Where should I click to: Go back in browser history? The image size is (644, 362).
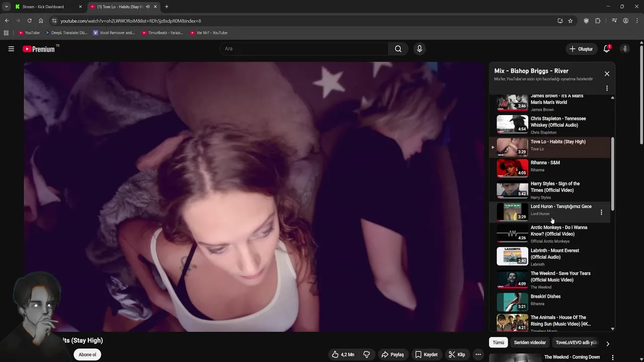pyautogui.click(x=7, y=21)
